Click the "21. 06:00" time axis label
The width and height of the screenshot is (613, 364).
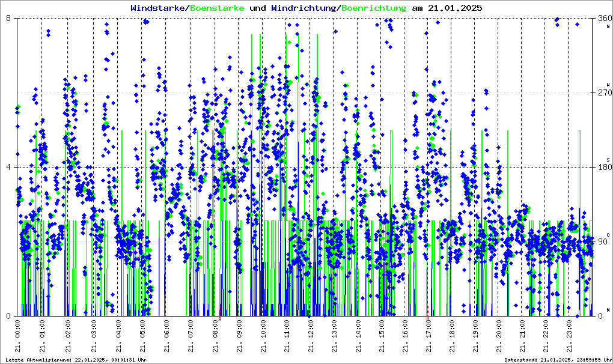click(x=166, y=336)
